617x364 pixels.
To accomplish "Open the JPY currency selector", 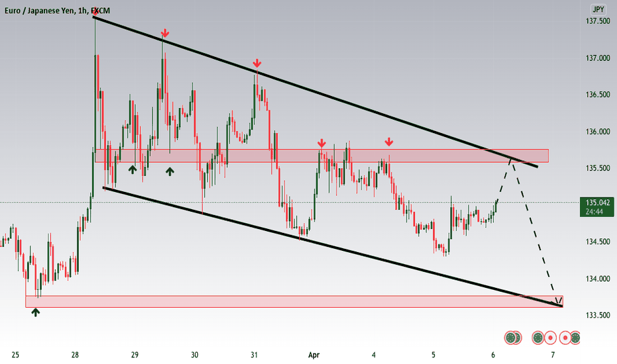I will pyautogui.click(x=598, y=9).
